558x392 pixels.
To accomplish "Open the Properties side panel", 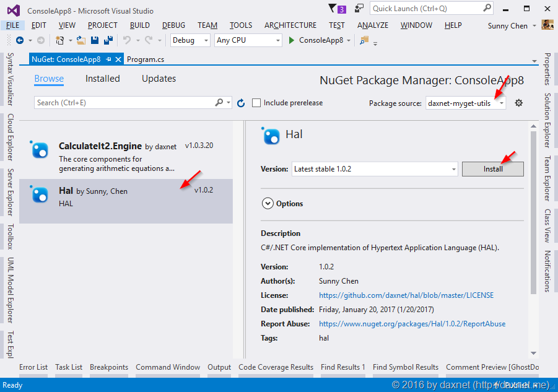I will pyautogui.click(x=547, y=69).
